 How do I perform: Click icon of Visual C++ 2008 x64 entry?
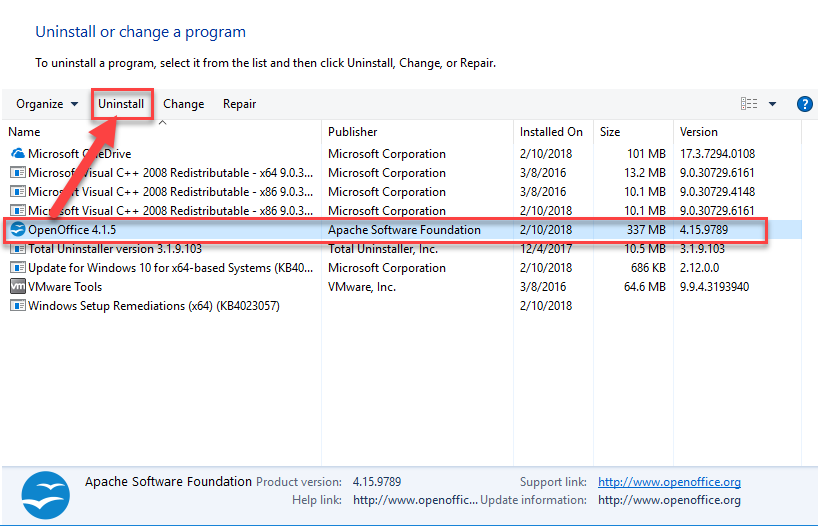point(18,173)
